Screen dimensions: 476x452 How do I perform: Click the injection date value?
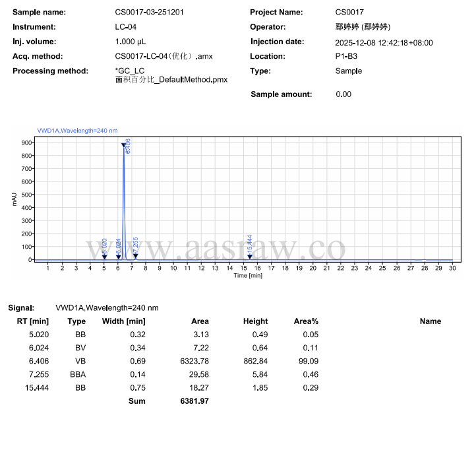point(384,42)
